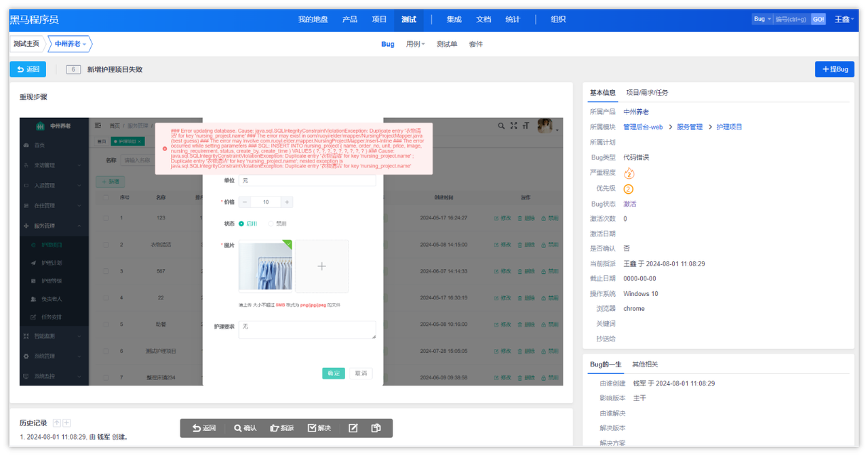Open the 服务管理 module link
868x456 pixels.
click(x=690, y=127)
